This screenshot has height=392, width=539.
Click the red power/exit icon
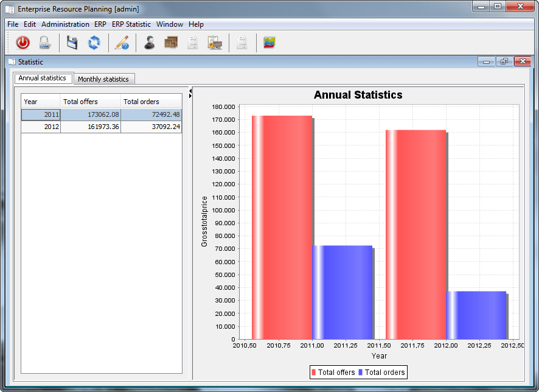[x=23, y=43]
